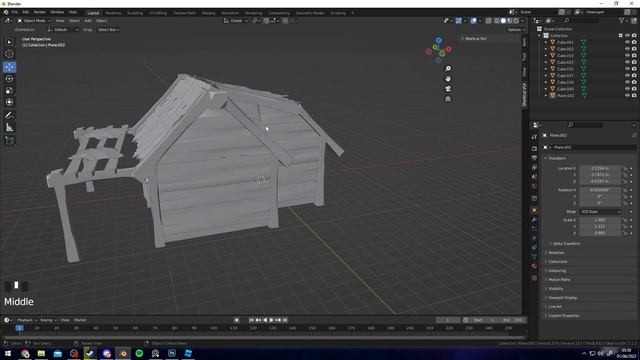640x360 pixels.
Task: Activate the Move tool
Action: [x=9, y=67]
